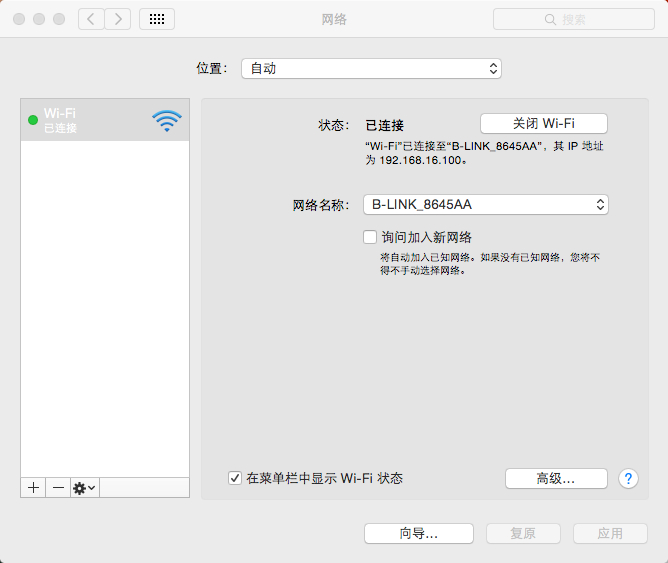Uncheck 在菜单栏中显示 Wi-Fi 状态

coord(235,478)
